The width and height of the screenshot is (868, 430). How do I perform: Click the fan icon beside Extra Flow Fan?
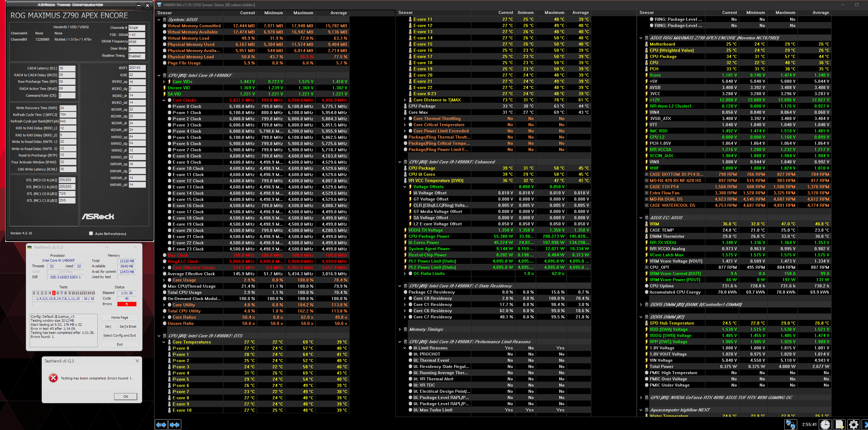click(x=646, y=193)
